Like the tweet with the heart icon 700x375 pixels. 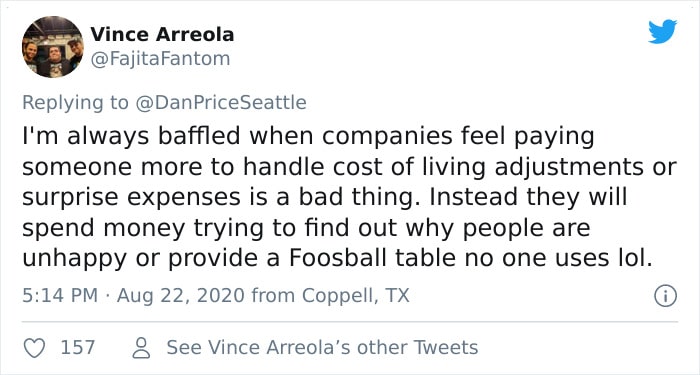coord(34,347)
